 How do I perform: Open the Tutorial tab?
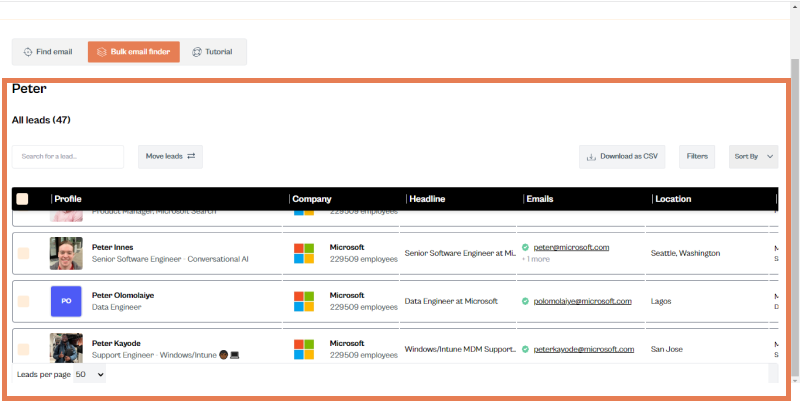212,52
